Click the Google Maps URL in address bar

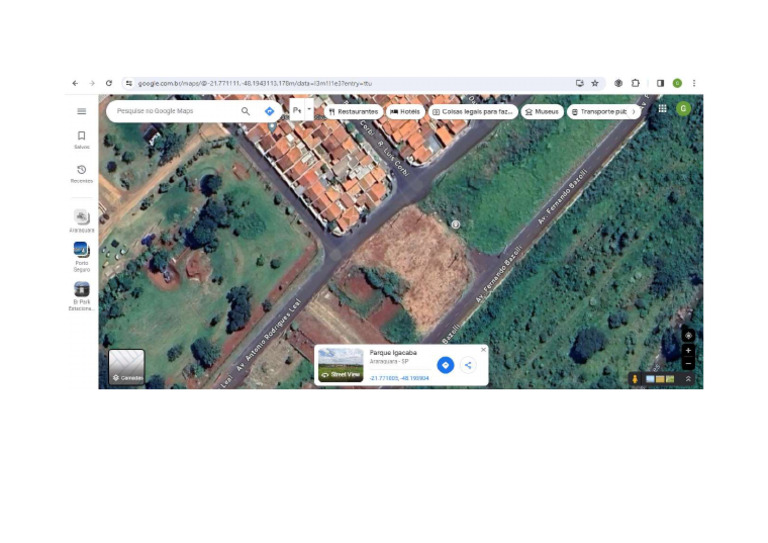coord(255,84)
